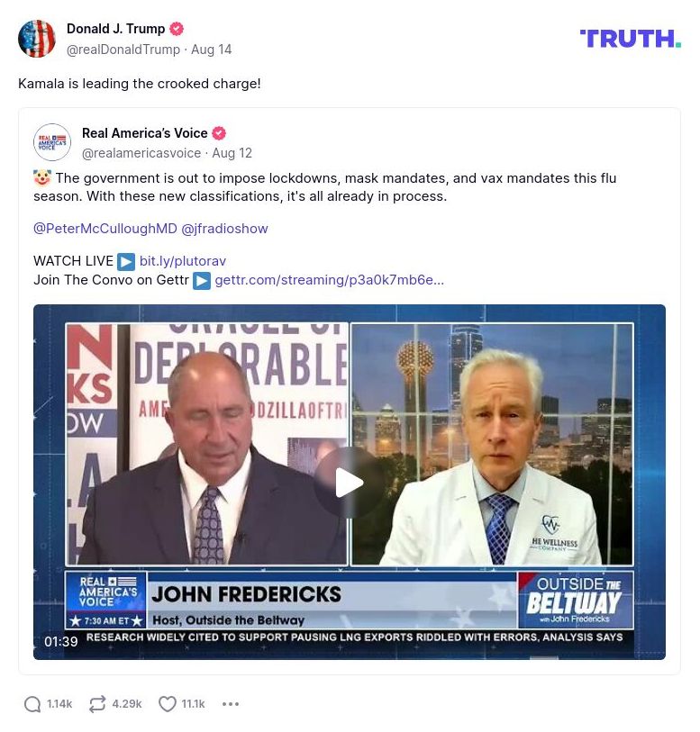Viewport: 700px width, 732px height.
Task: Like the post with heart icon
Action: tap(168, 704)
